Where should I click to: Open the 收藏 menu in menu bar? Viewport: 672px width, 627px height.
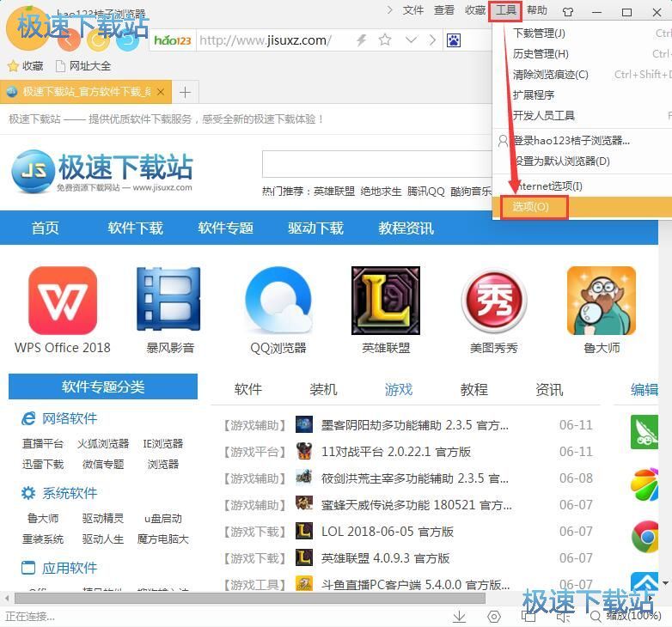tap(475, 10)
